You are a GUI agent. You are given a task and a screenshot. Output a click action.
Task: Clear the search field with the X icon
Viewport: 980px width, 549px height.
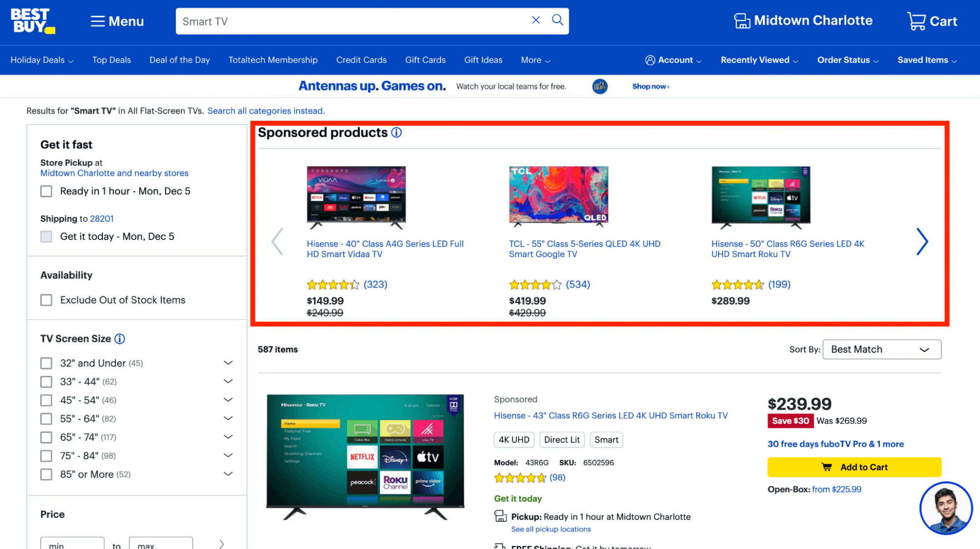click(x=535, y=20)
